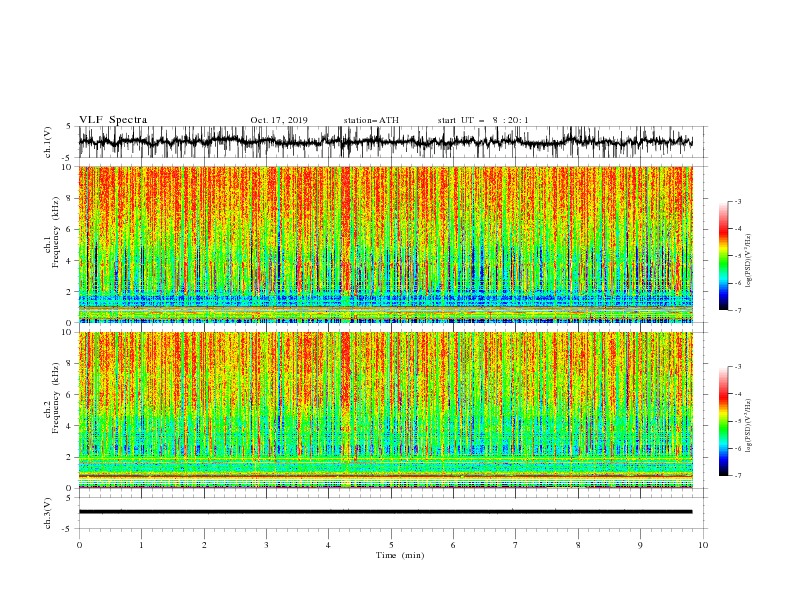
Task: Click time axis tick label "1"
Action: [141, 545]
